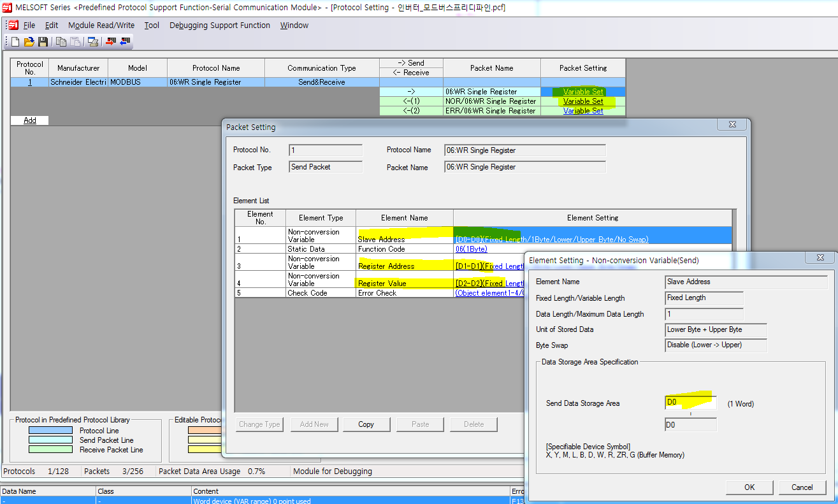This screenshot has height=504, width=838.
Task: Open Variable Set for NOR/06:WR Single Register packet
Action: [583, 101]
